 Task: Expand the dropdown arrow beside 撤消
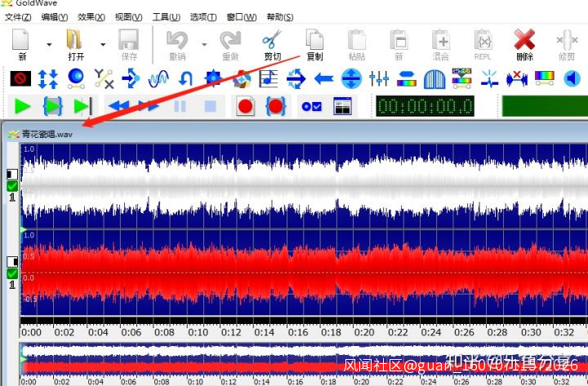204,45
